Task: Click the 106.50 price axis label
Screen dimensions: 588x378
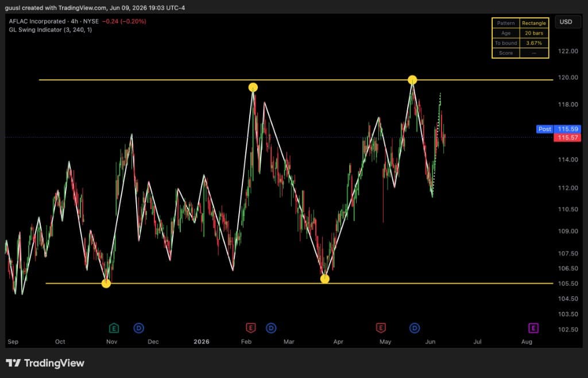Action: (568, 268)
